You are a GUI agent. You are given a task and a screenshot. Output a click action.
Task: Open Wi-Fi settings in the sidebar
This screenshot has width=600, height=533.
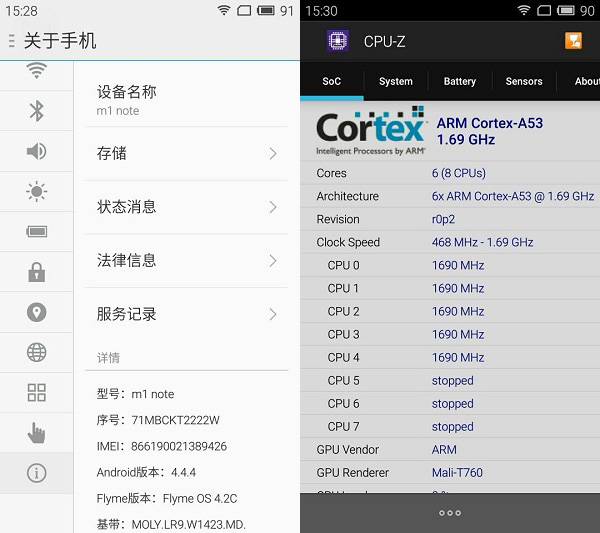point(36,71)
